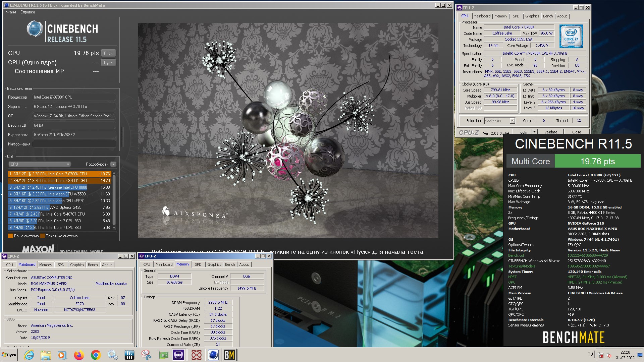Click the Tools button in CPU-Z
This screenshot has height=362, width=644.
[522, 132]
